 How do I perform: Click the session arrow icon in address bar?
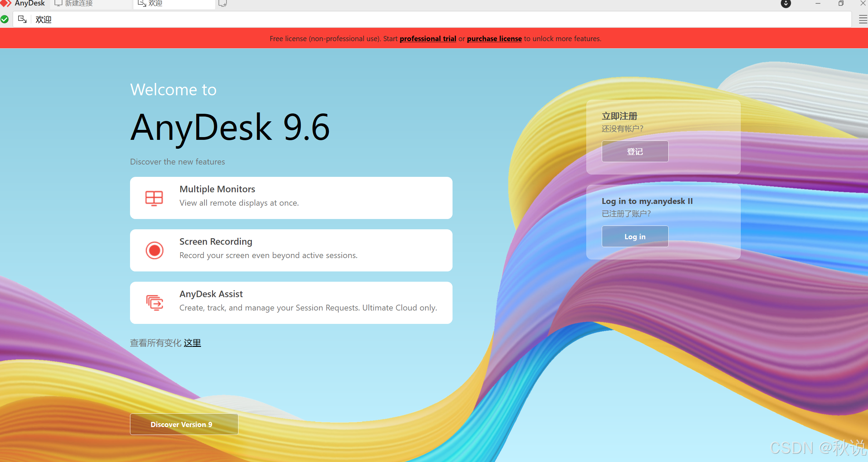pyautogui.click(x=22, y=19)
